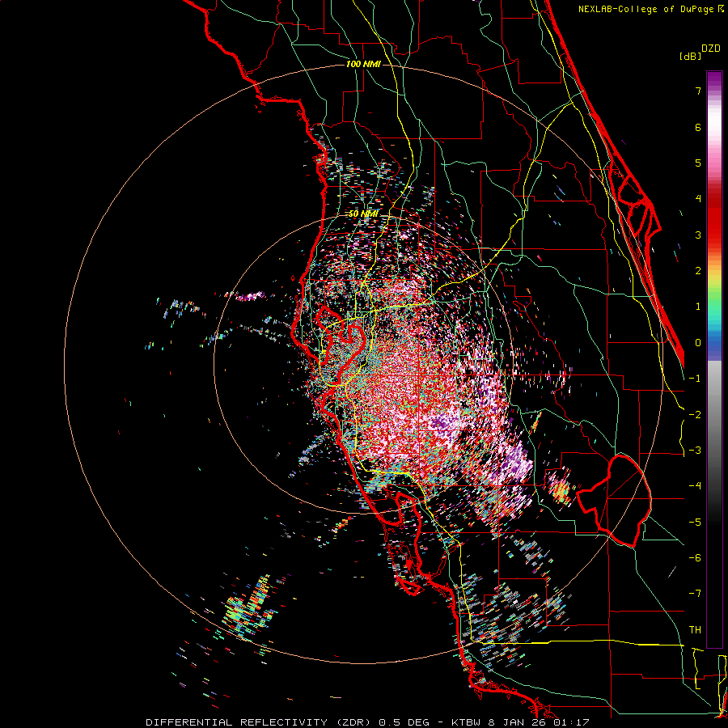Click the 8 JAN 26 01:17 timestamp

pyautogui.click(x=539, y=722)
